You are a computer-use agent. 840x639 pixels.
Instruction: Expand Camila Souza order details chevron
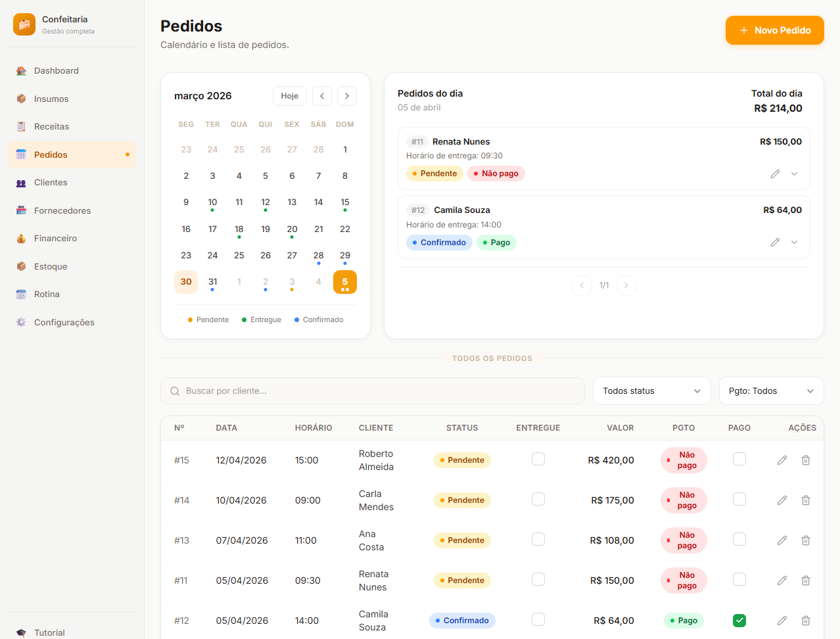click(794, 243)
